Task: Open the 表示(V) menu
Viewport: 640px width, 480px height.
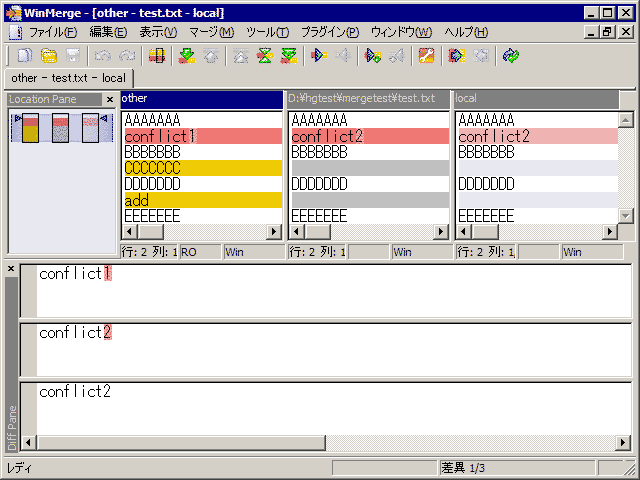Action: pos(158,32)
